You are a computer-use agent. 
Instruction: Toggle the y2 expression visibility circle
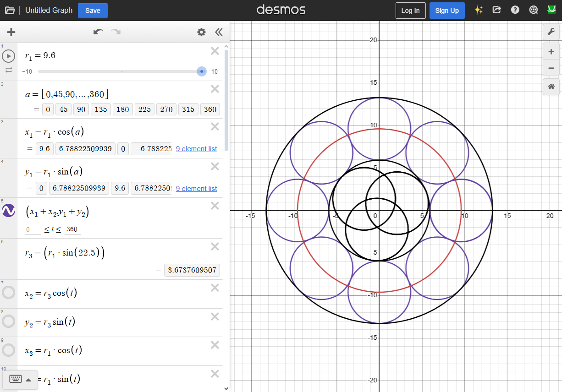tap(9, 321)
